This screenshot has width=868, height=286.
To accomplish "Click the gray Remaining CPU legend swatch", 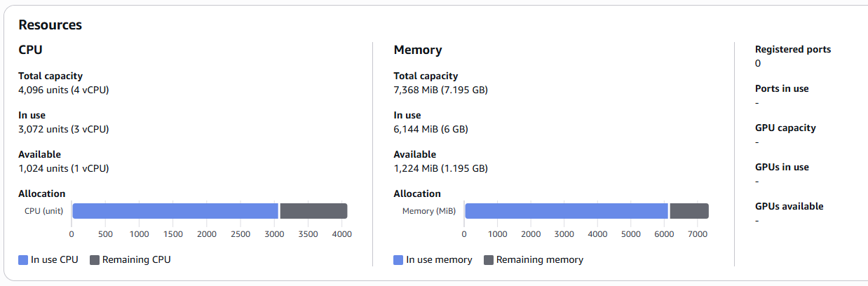I will tap(95, 260).
